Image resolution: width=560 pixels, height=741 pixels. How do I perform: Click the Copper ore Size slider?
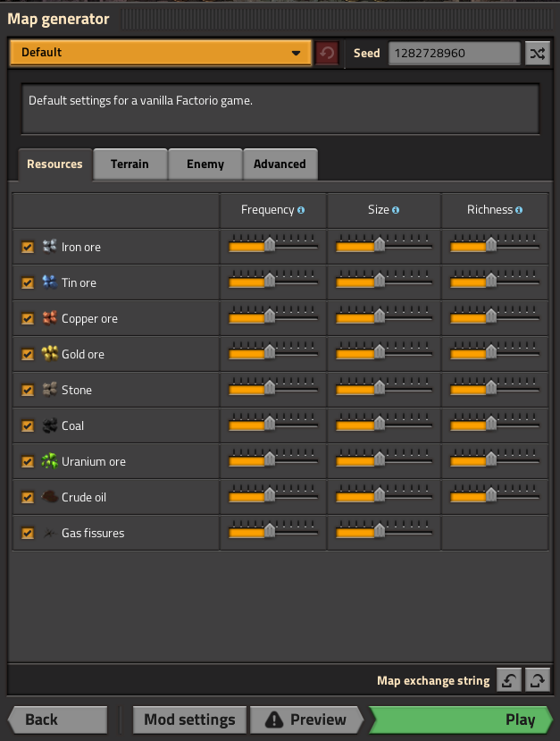click(384, 316)
